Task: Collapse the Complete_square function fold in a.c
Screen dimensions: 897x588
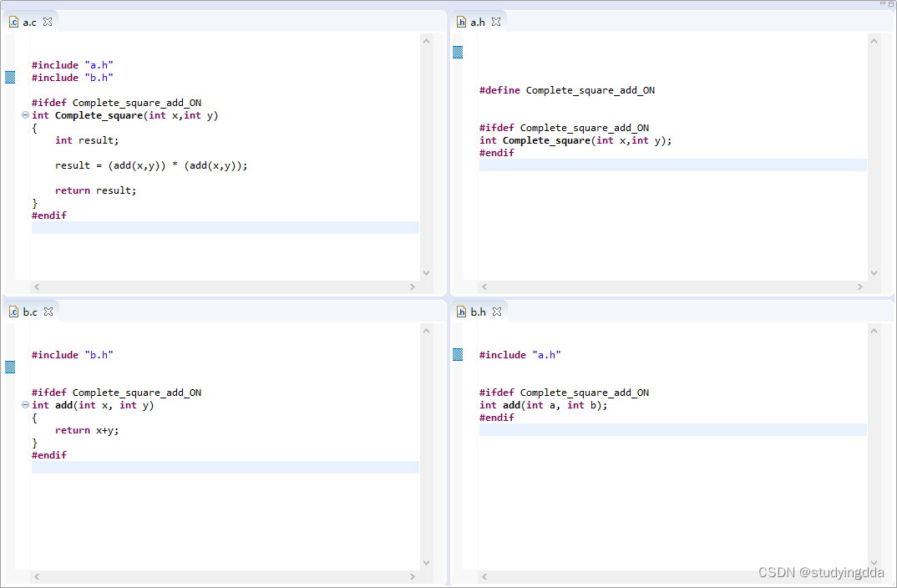Action: click(x=25, y=115)
